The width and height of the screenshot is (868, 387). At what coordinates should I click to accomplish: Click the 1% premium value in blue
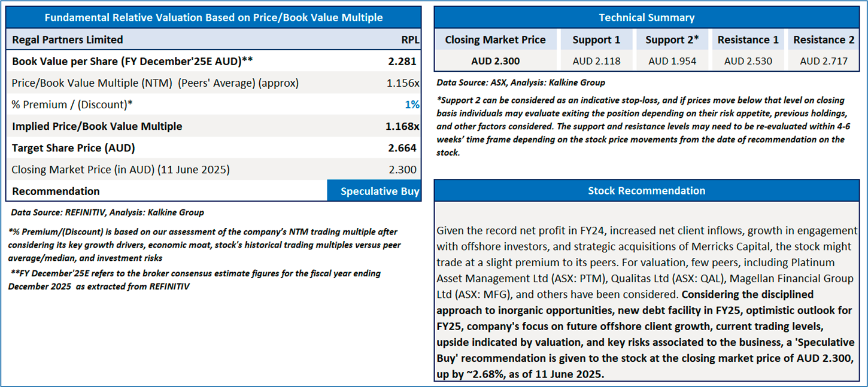pos(412,105)
